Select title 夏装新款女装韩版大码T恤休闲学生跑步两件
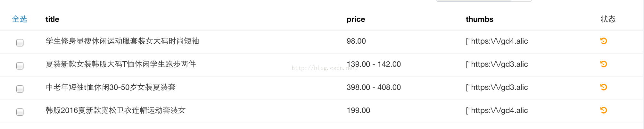644x129 pixels. [121, 64]
